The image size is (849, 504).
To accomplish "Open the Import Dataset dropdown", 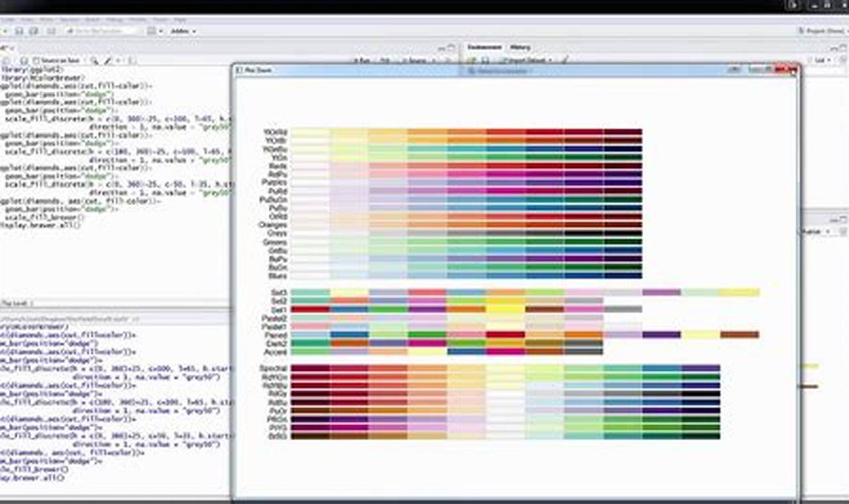I will click(x=527, y=60).
